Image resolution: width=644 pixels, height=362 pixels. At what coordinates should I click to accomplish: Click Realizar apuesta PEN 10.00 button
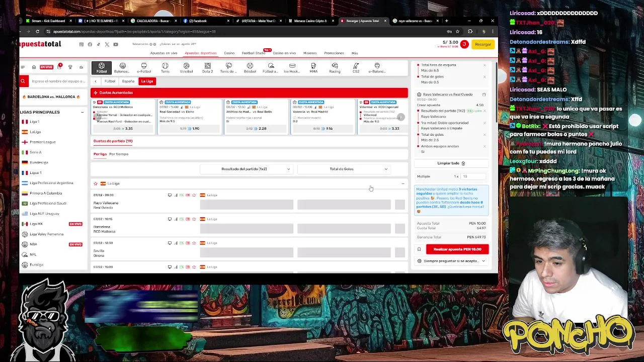tap(457, 249)
